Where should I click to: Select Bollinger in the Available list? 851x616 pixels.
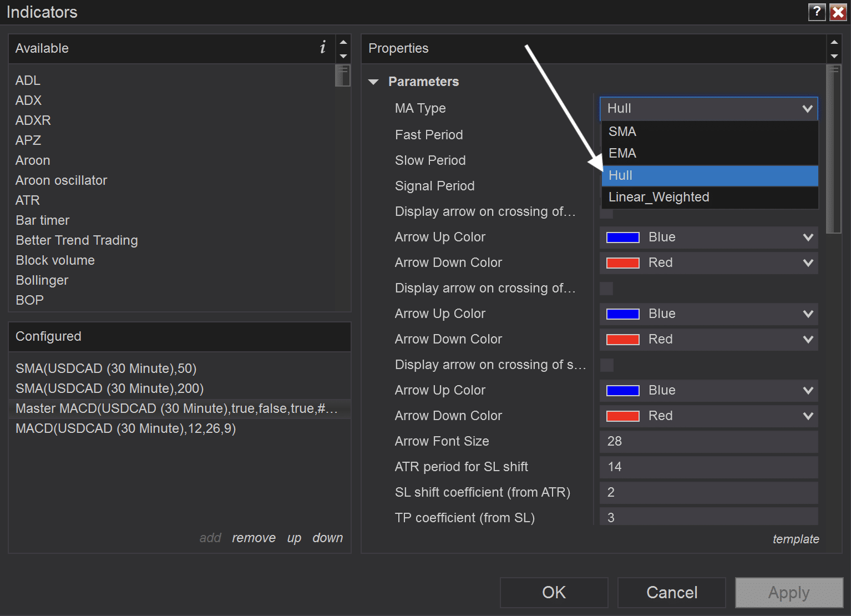pos(42,280)
